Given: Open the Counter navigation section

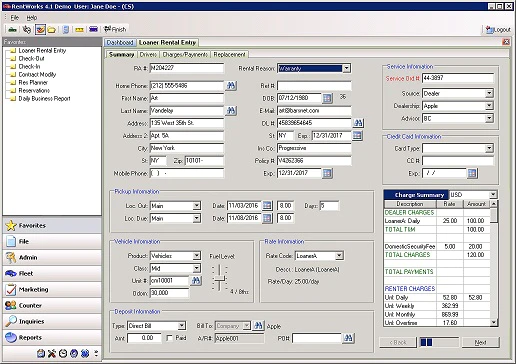Looking at the screenshot, I should (52, 306).
